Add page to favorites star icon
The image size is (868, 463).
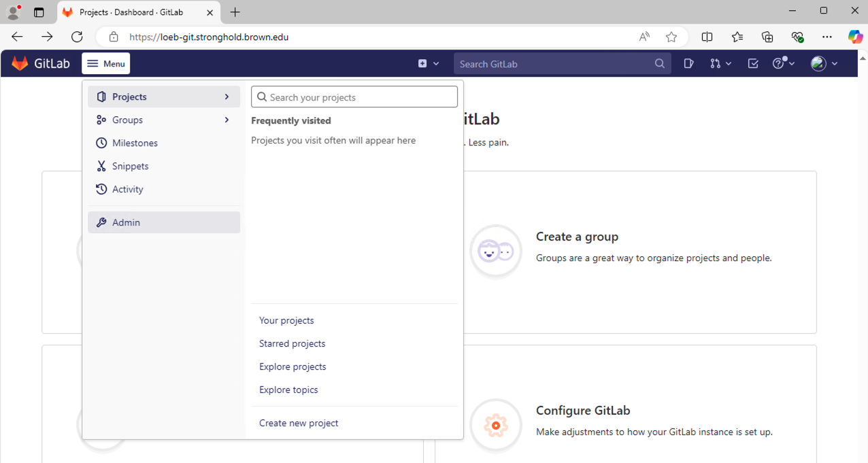[x=671, y=37]
